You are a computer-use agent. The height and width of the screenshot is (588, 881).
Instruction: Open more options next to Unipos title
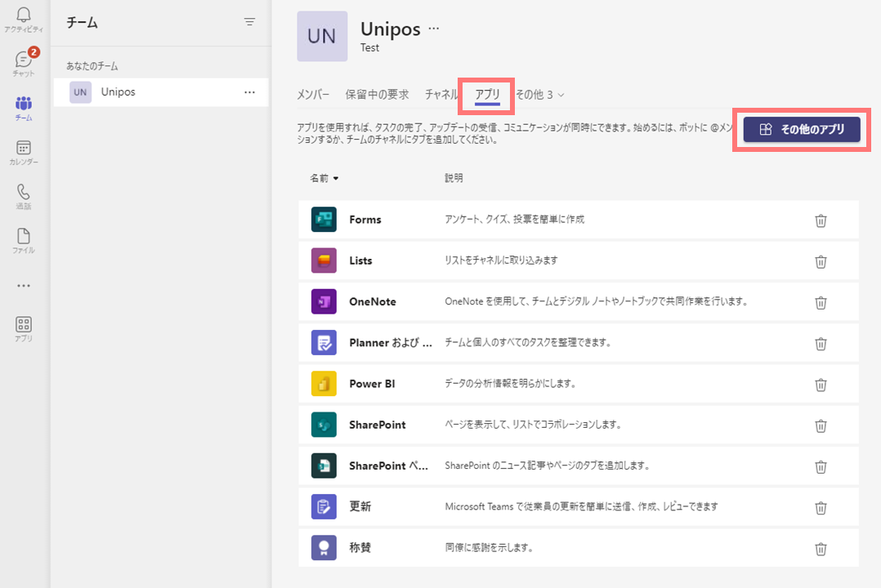[434, 28]
